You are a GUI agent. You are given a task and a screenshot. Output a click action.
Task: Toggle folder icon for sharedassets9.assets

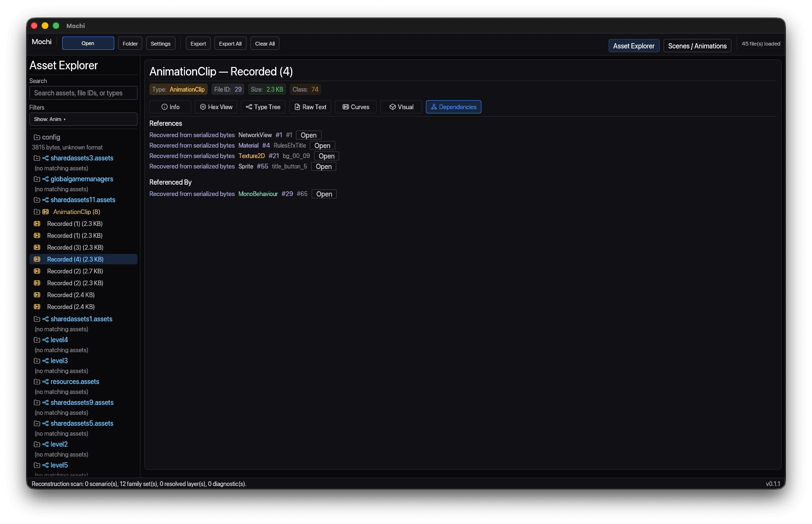point(37,402)
